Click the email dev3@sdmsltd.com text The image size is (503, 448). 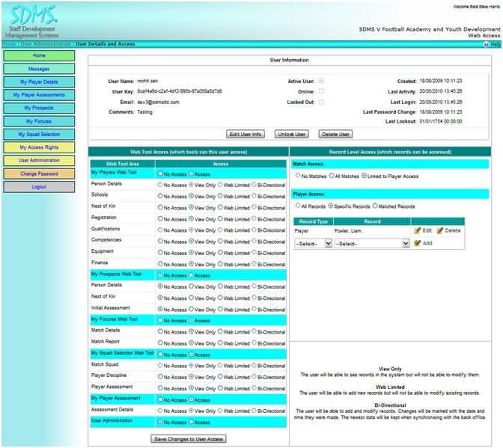click(158, 102)
